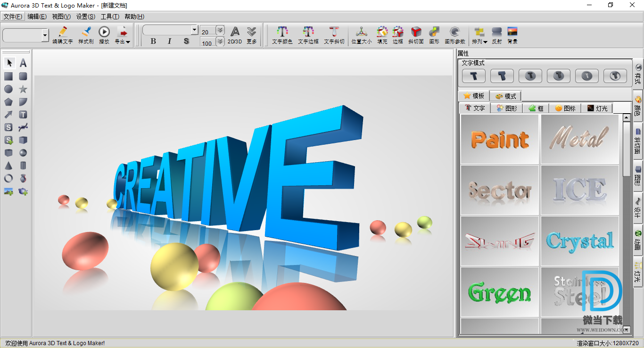Viewport: 644px width, 348px height.
Task: Click the import 3D teapot model tool
Action: [x=23, y=191]
